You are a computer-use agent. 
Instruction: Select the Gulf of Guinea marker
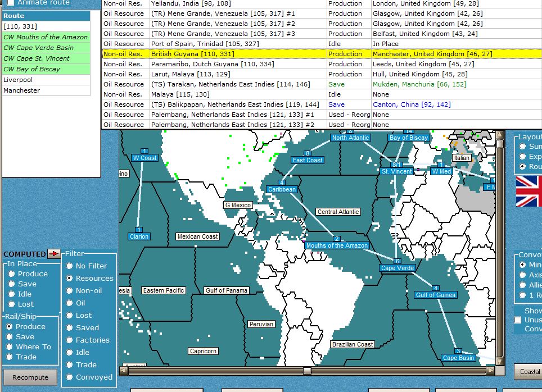click(436, 295)
